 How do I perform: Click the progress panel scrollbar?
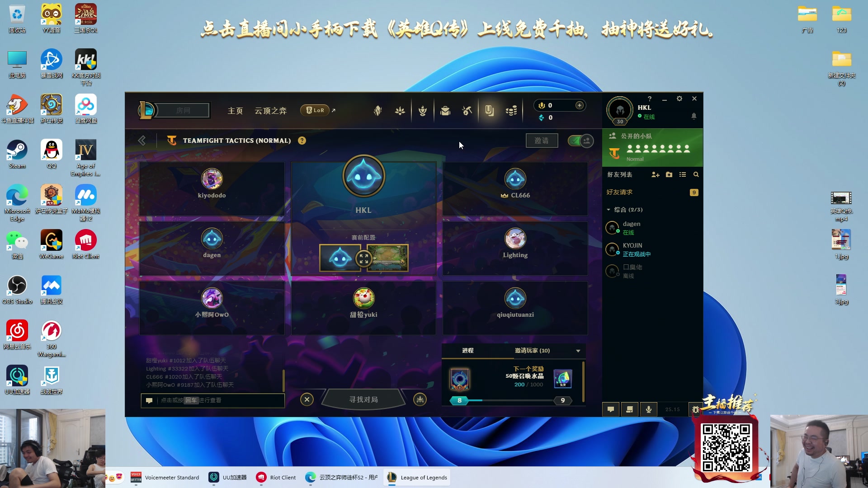(584, 381)
